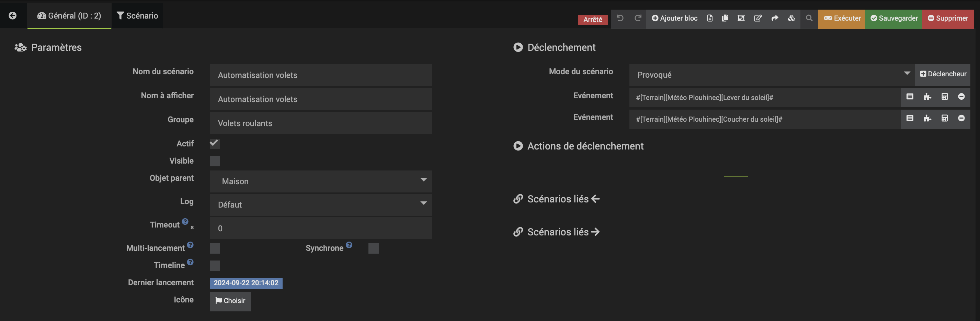Image resolution: width=980 pixels, height=321 pixels.
Task: Click the pencil edit icon in the toolbar
Action: (x=757, y=18)
